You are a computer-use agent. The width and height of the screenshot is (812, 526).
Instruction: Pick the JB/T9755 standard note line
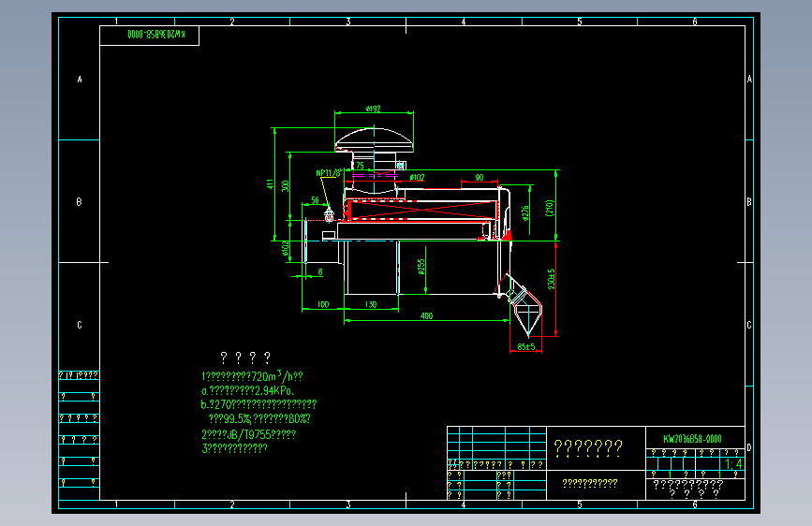pos(248,434)
